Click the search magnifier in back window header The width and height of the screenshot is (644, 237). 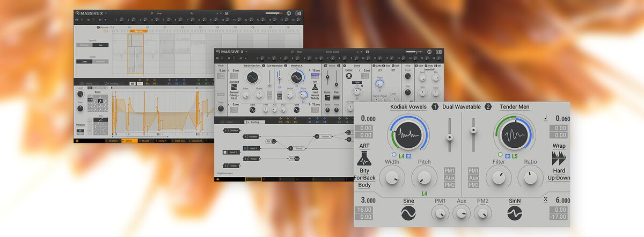click(x=152, y=13)
